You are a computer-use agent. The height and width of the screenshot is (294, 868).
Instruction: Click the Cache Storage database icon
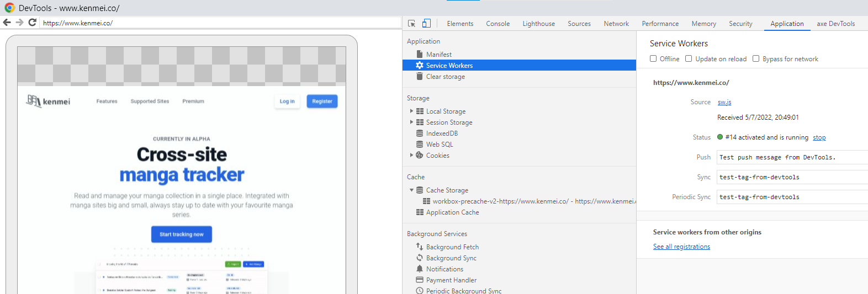[x=420, y=190]
